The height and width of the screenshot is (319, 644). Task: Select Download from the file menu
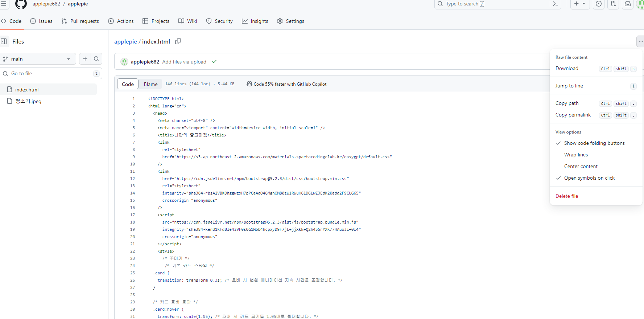(596, 68)
